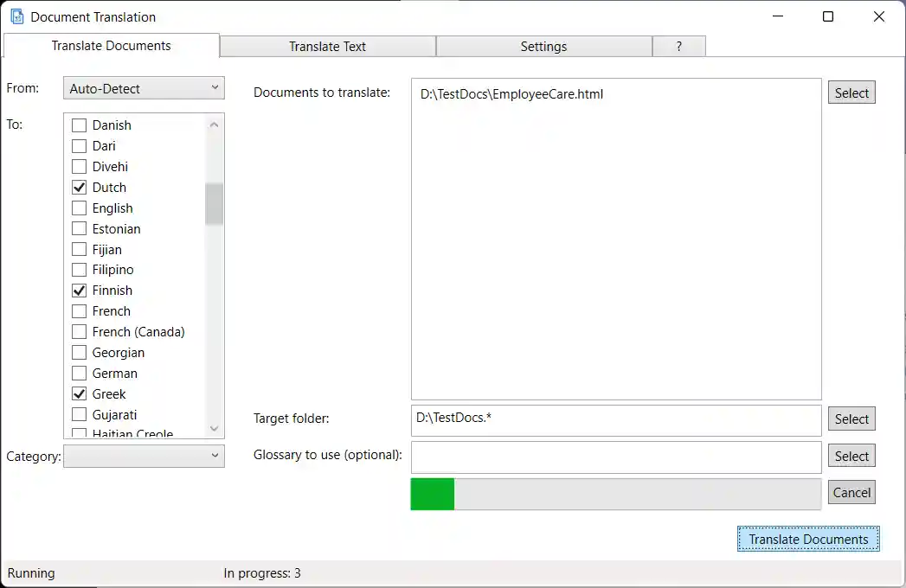
Task: Select a target folder
Action: (x=851, y=419)
